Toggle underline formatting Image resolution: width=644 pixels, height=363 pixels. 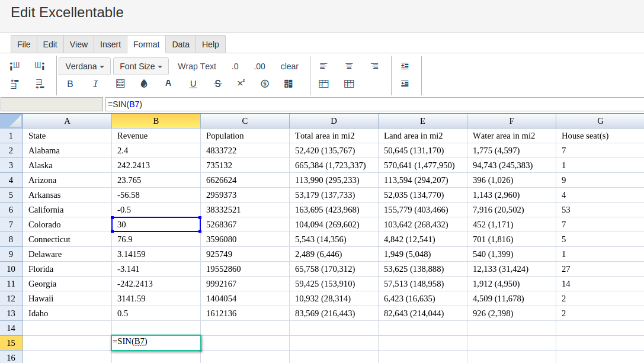click(193, 84)
